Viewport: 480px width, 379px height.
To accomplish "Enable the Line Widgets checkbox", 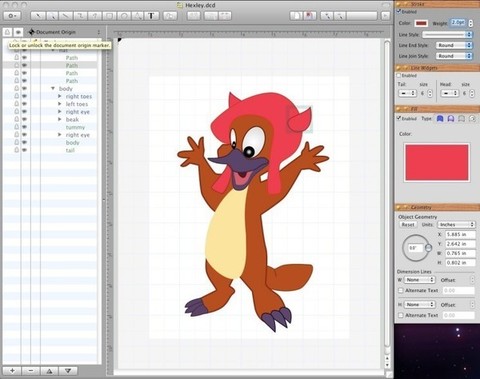I will coord(399,76).
